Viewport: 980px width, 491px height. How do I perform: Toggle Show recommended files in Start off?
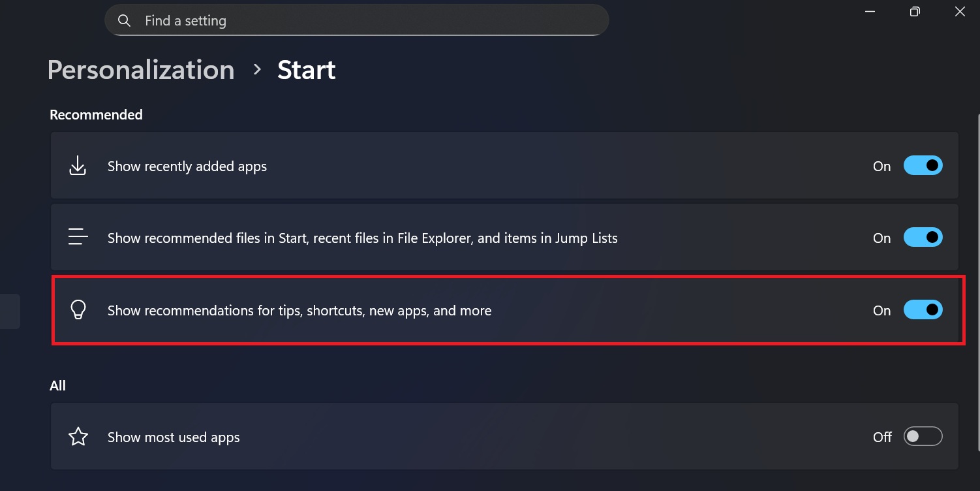923,237
